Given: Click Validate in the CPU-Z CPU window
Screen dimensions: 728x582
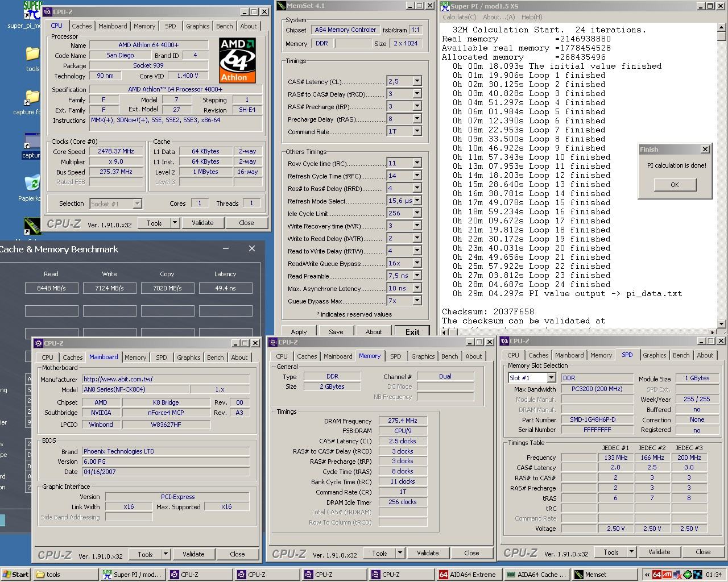Looking at the screenshot, I should pos(202,223).
